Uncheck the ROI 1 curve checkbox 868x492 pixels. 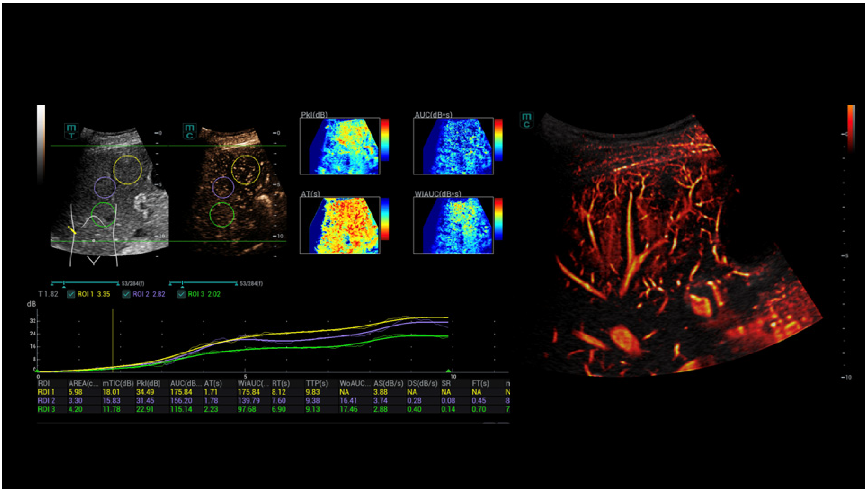point(71,294)
